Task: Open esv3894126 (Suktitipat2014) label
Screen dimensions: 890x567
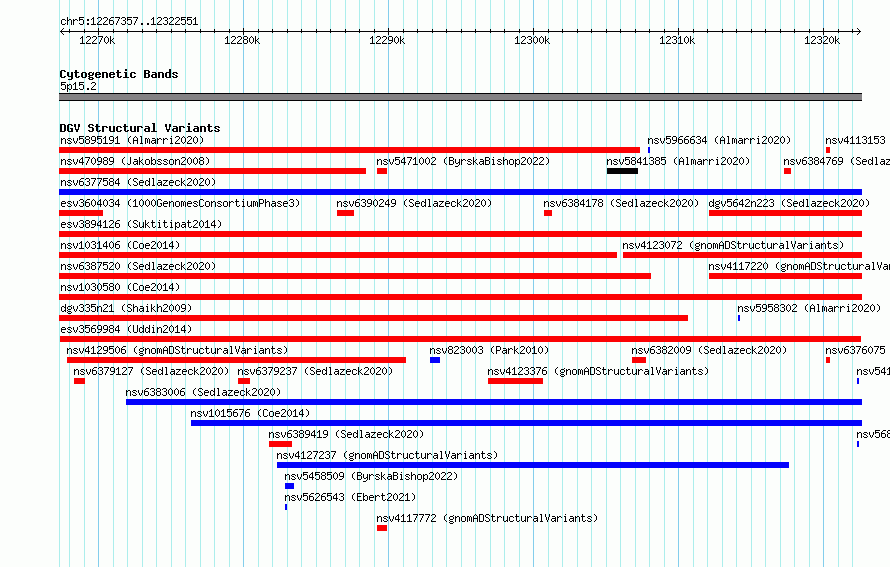Action: coord(141,224)
